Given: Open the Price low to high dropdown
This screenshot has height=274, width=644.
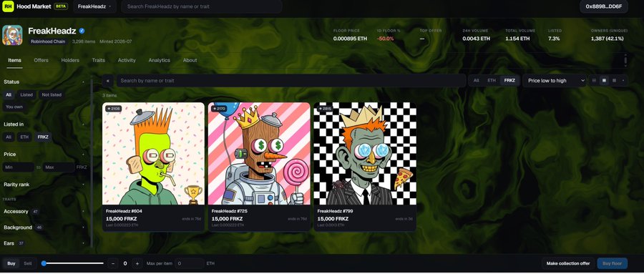Looking at the screenshot, I should click(555, 81).
